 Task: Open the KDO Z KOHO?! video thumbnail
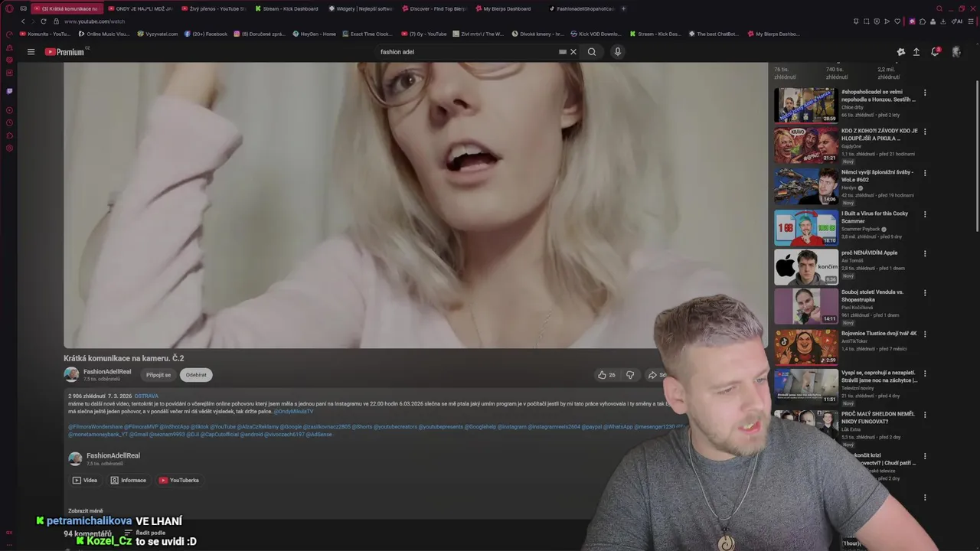coord(806,145)
